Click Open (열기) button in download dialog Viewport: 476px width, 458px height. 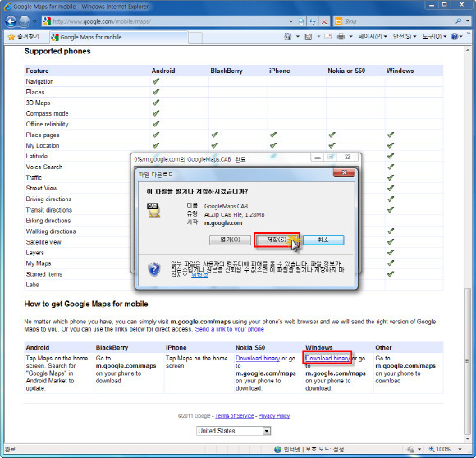click(230, 240)
